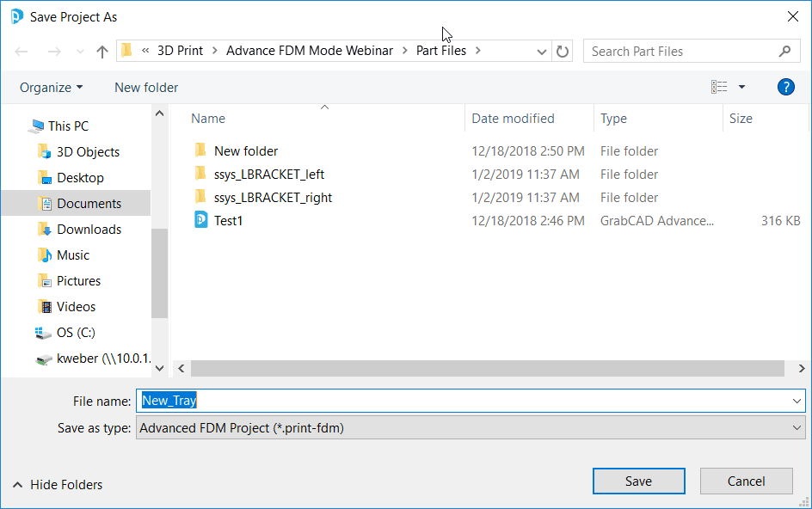812x509 pixels.
Task: Select 3D Objects in sidebar
Action: pyautogui.click(x=88, y=151)
